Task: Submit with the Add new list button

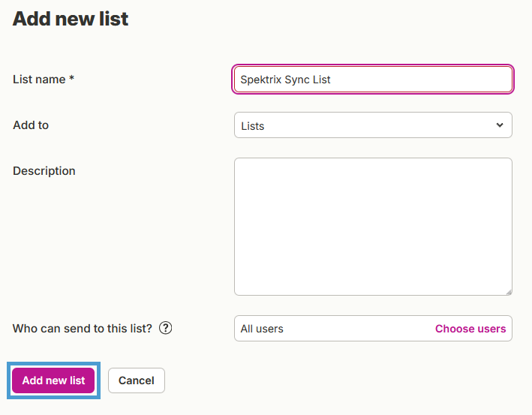Action: pos(53,380)
